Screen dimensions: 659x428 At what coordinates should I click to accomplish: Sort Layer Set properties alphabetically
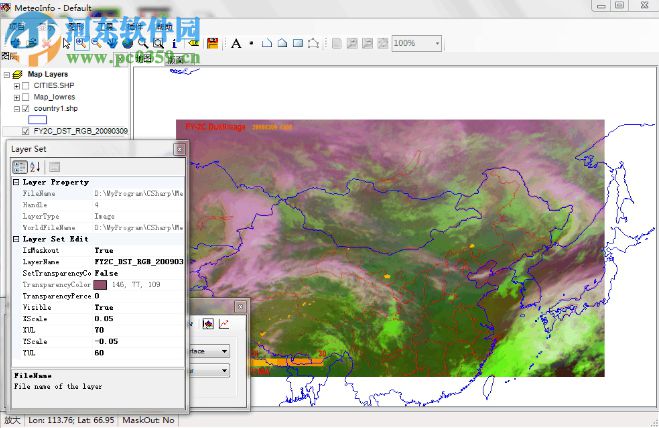coord(35,167)
